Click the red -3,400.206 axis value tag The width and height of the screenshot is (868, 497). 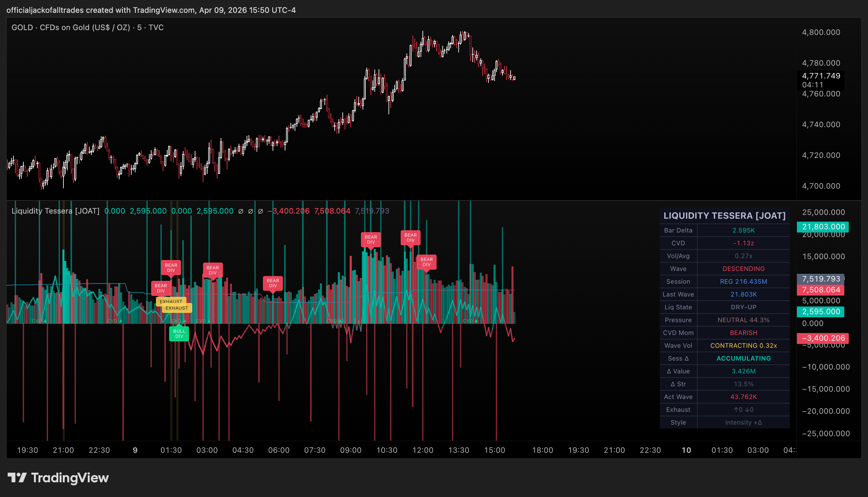[x=823, y=338]
